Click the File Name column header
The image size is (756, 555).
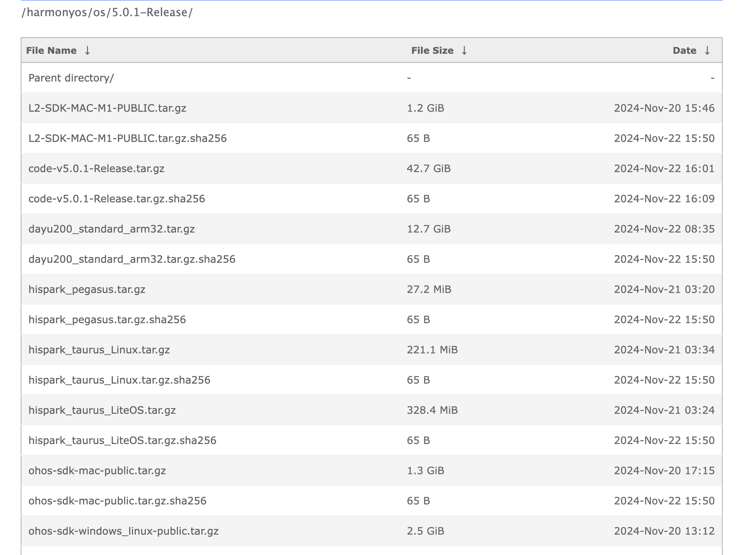click(x=51, y=51)
